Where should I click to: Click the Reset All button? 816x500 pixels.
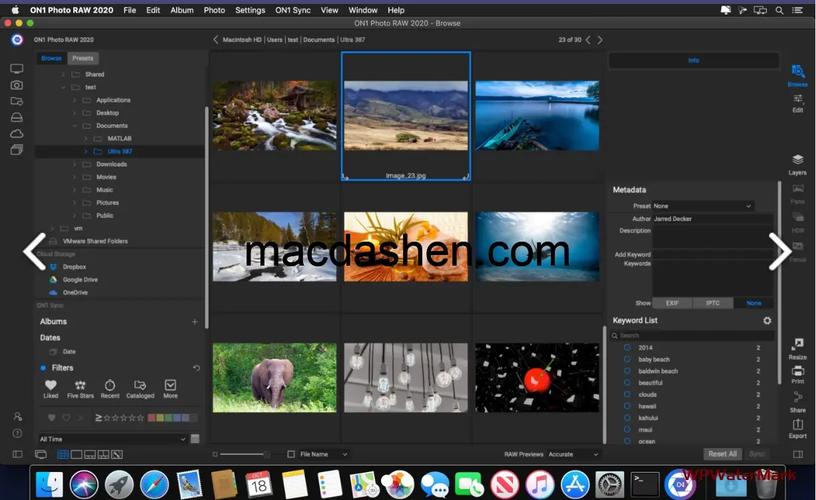coord(722,454)
